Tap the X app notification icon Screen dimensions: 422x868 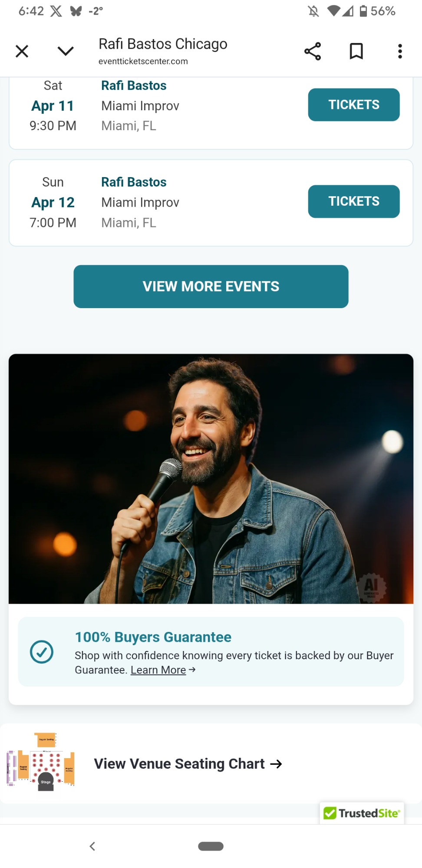[x=56, y=11]
